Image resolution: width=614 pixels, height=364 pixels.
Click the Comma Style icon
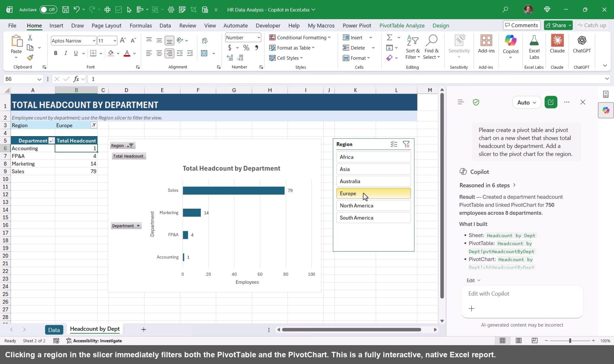(257, 48)
